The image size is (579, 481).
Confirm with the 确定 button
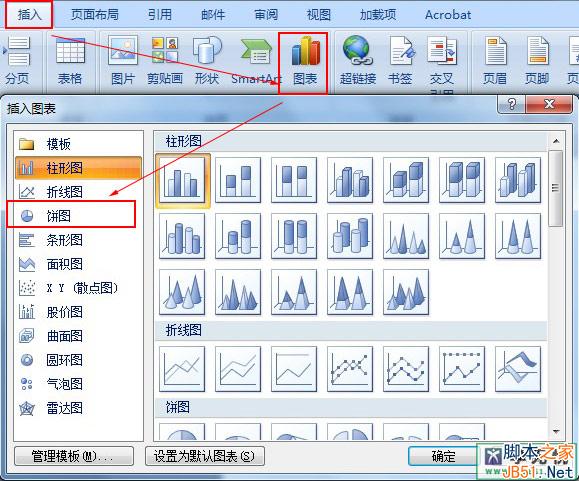(x=443, y=456)
